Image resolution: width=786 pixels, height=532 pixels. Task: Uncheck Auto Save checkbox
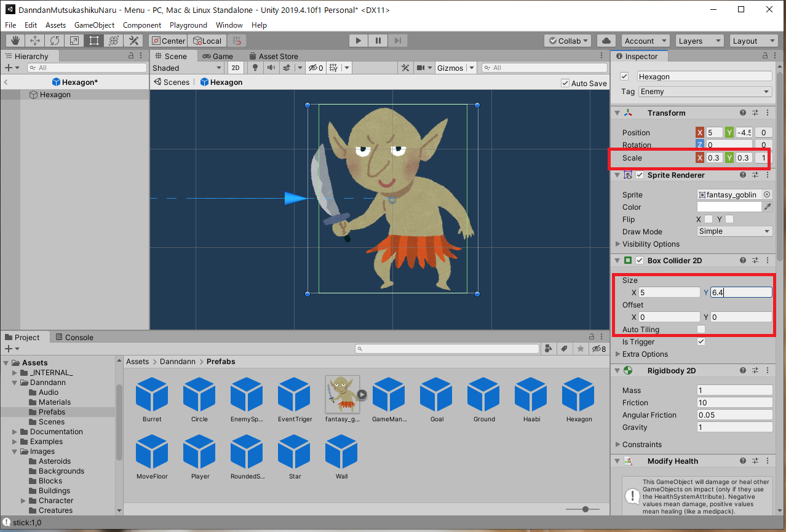[x=565, y=83]
